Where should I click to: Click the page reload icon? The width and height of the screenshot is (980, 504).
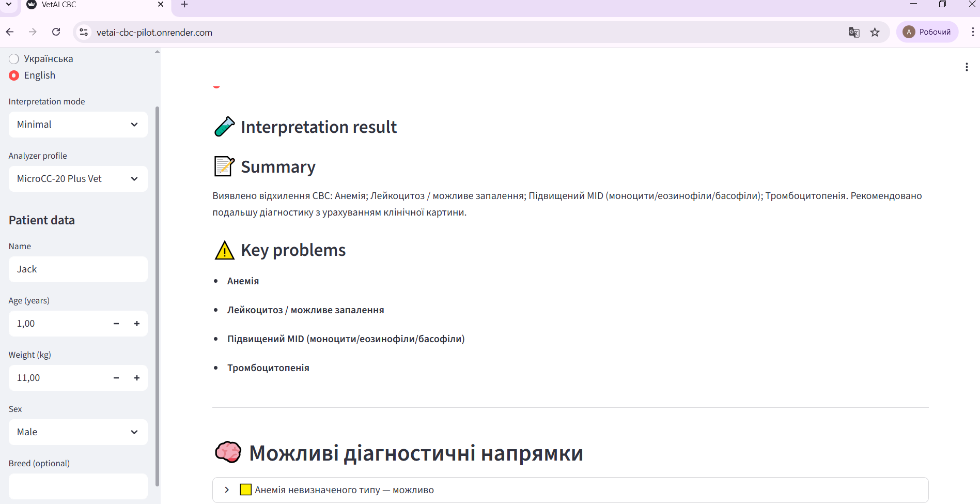pos(56,32)
